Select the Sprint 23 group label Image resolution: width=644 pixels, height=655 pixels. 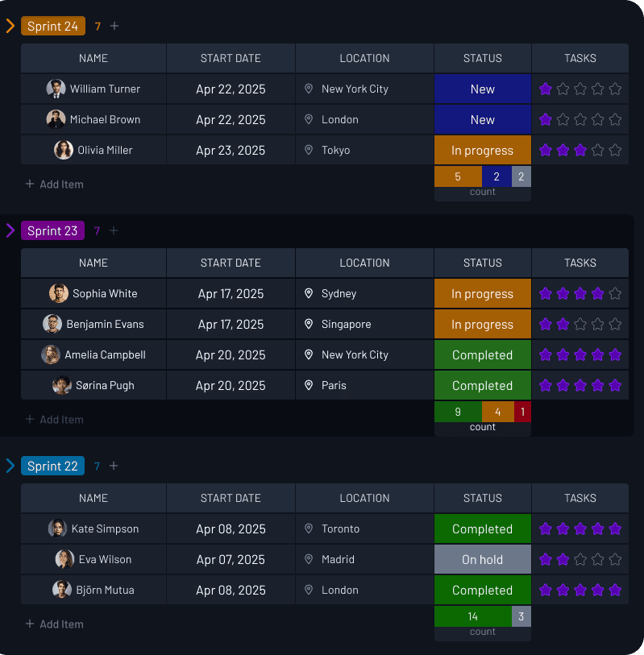pyautogui.click(x=52, y=230)
